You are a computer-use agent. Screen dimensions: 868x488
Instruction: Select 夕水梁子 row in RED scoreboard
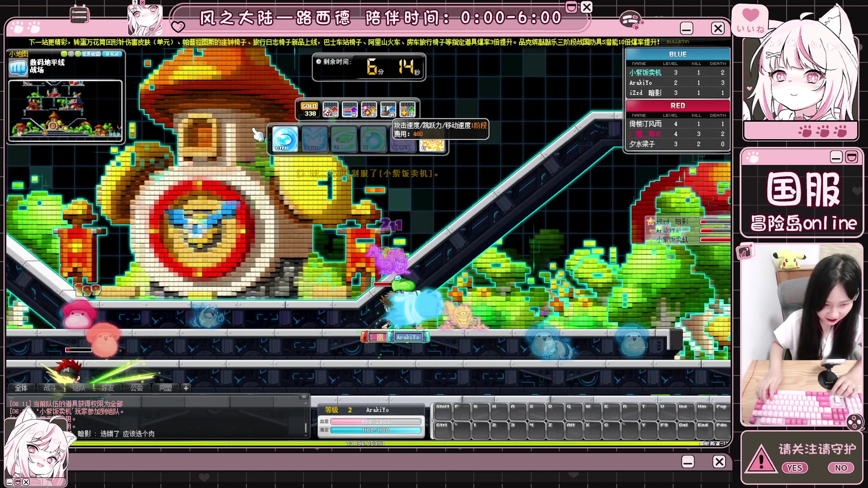click(677, 144)
